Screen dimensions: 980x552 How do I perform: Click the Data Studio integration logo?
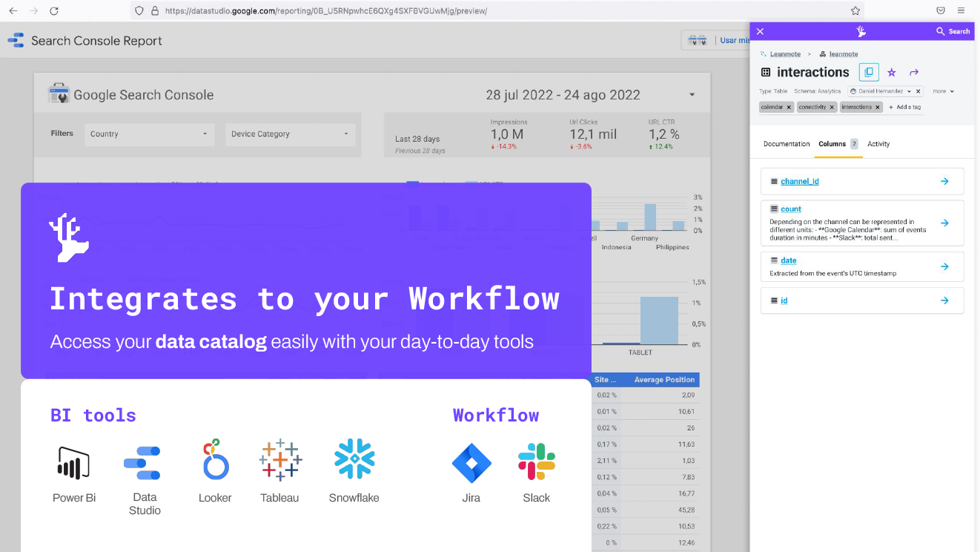[x=142, y=462]
